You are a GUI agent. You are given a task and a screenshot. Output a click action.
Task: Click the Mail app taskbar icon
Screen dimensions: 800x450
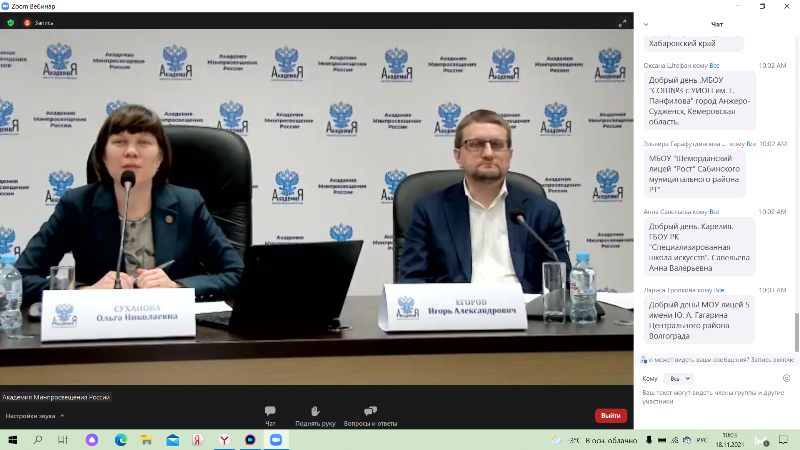pos(173,440)
